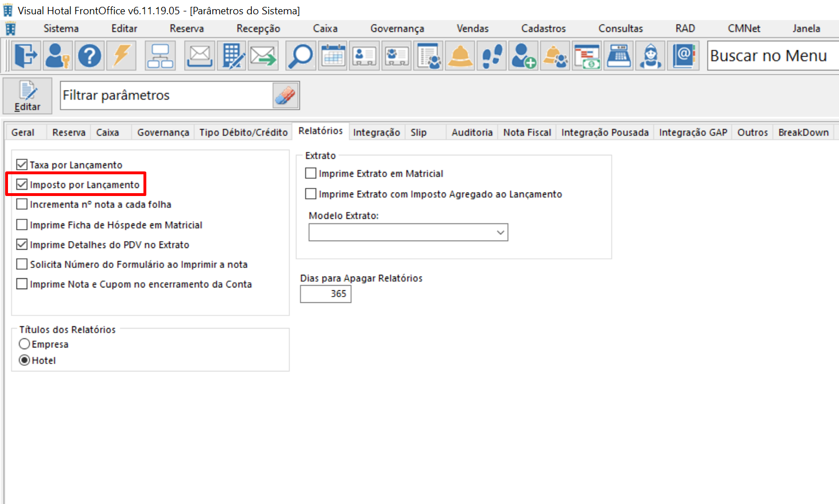The image size is (839, 504).
Task: Open the Editar menu in menu bar
Action: coord(124,29)
